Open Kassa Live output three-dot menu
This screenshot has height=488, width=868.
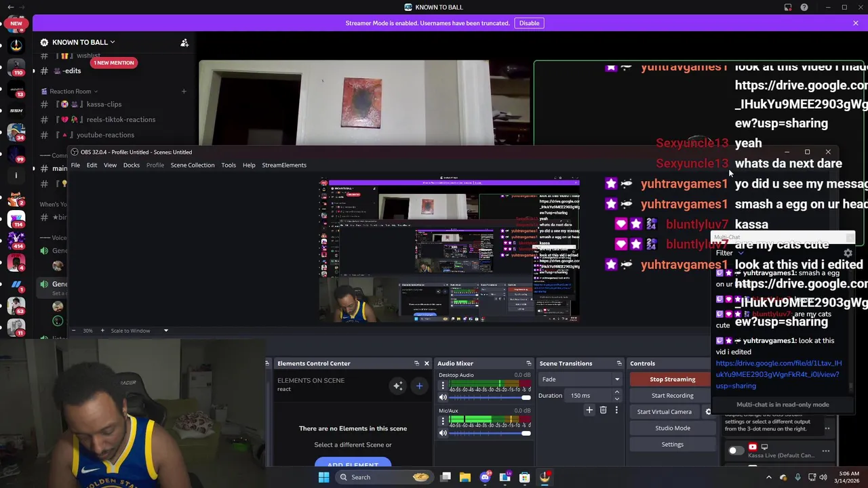click(x=826, y=450)
